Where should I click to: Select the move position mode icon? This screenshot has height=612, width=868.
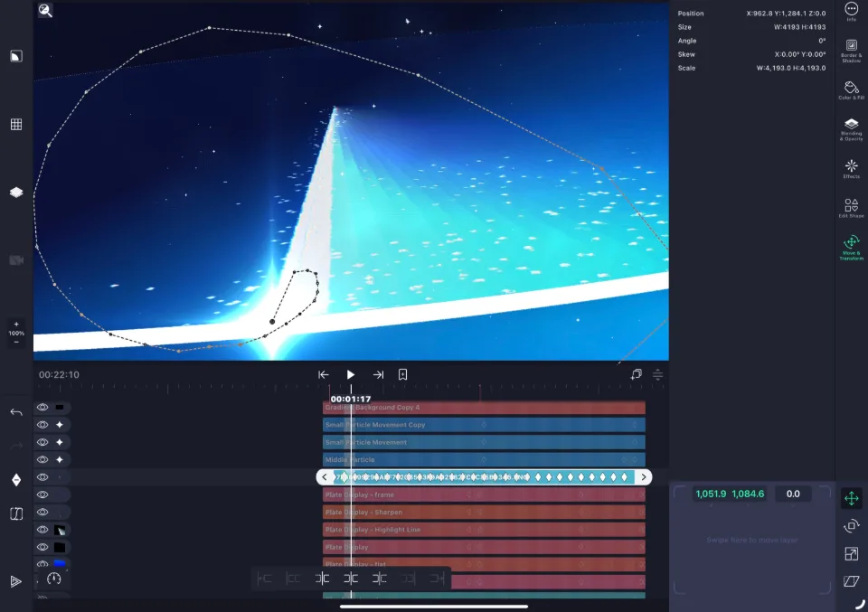tap(852, 498)
